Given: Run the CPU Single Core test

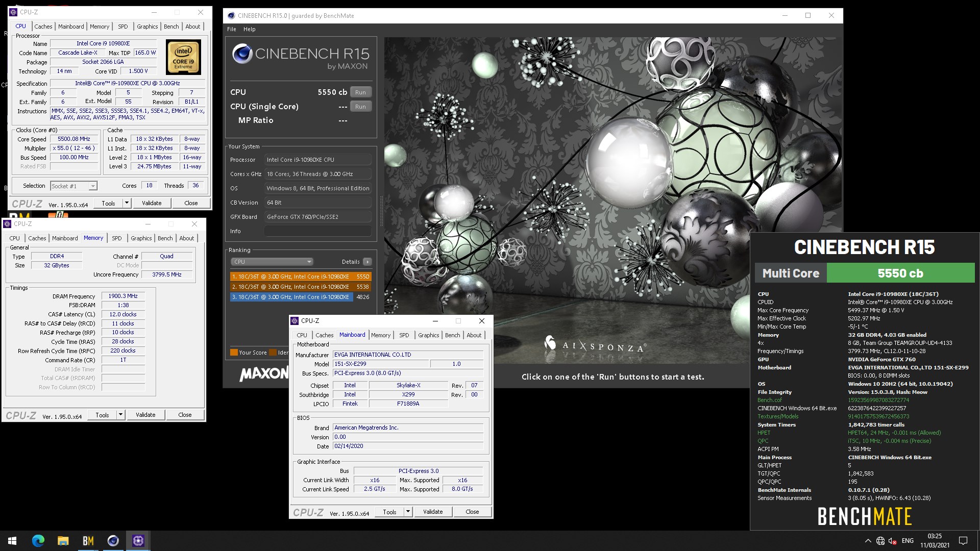Looking at the screenshot, I should 360,107.
